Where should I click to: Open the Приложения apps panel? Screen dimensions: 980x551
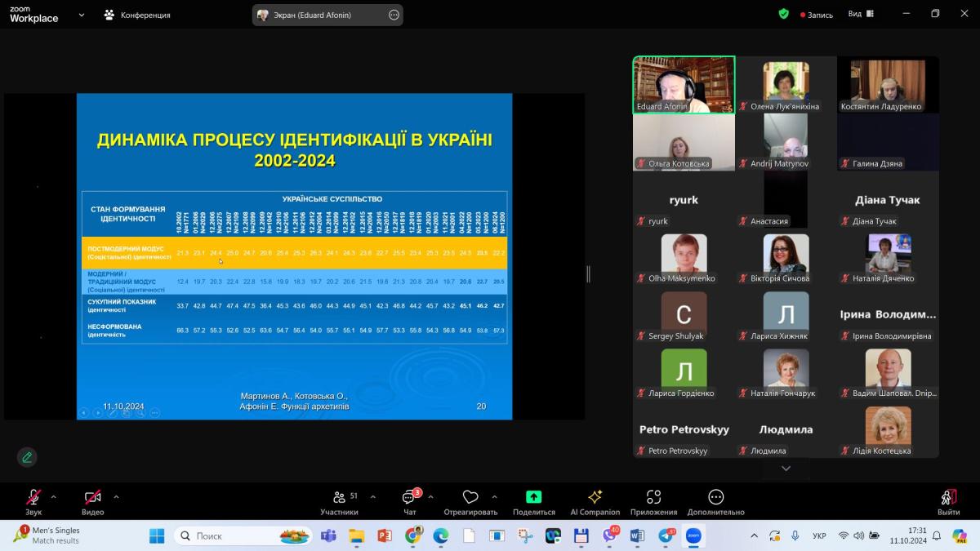(x=653, y=502)
